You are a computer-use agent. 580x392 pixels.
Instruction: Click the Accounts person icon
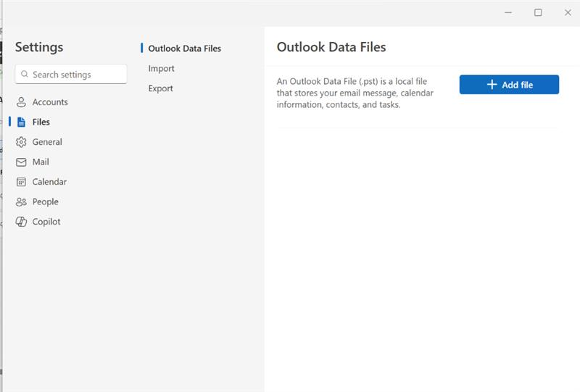coord(21,102)
